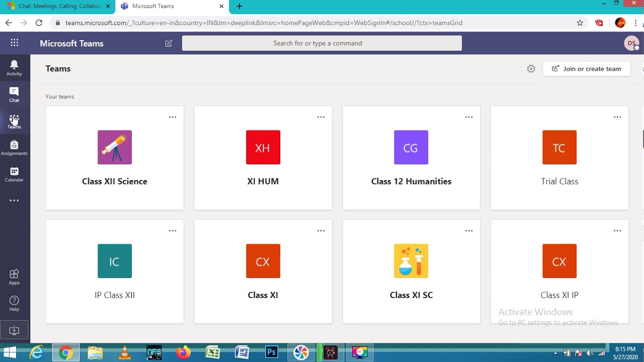Screen dimensions: 644x362
Task: Open Excel from taskbar
Action: pyautogui.click(x=213, y=353)
